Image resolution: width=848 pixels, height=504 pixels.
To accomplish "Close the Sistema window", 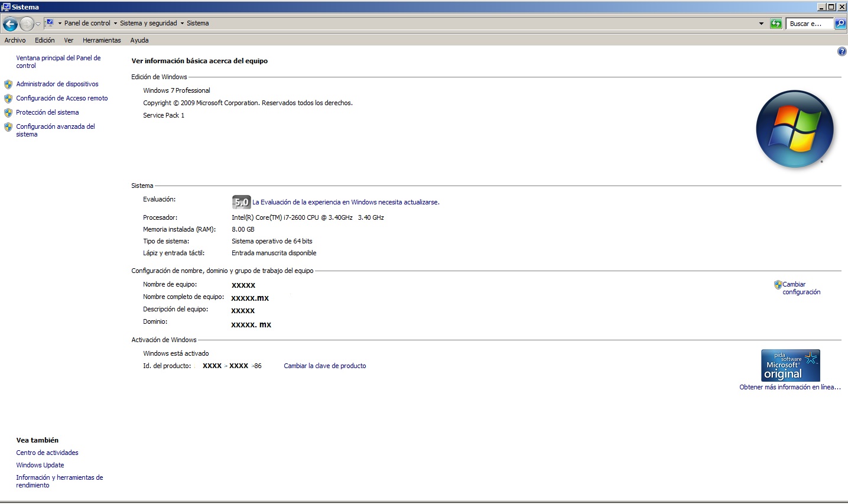I will (x=841, y=6).
